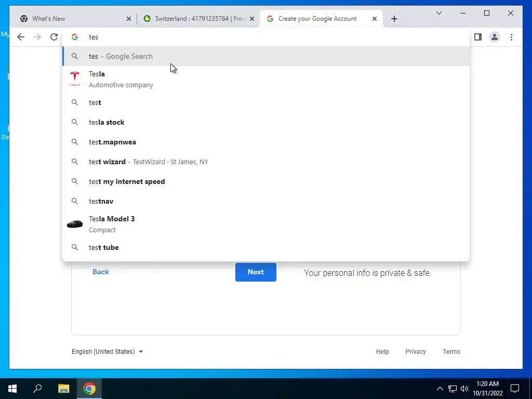Click the blue Next button
The image size is (532, 399).
tap(256, 272)
